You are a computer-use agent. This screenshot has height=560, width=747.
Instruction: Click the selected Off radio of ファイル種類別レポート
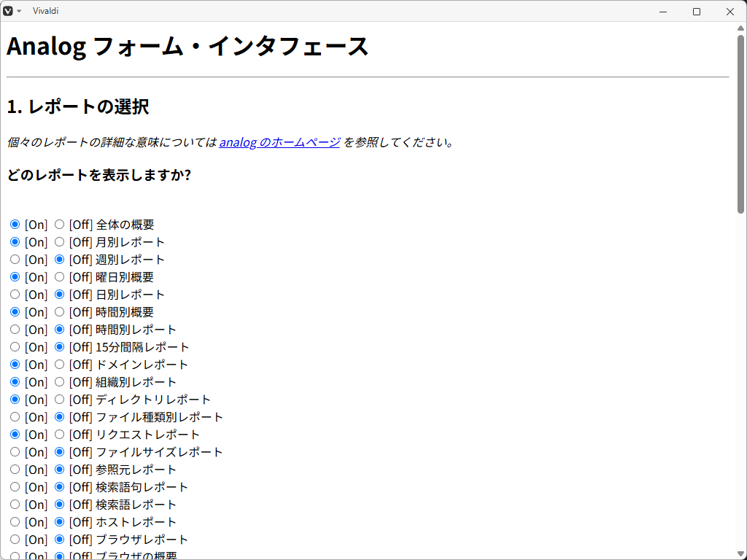point(59,416)
